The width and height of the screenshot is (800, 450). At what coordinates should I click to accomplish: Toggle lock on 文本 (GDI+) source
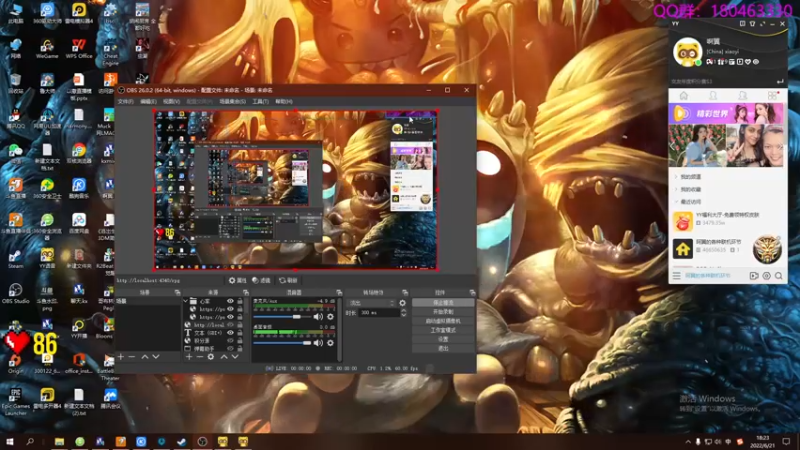click(x=240, y=333)
